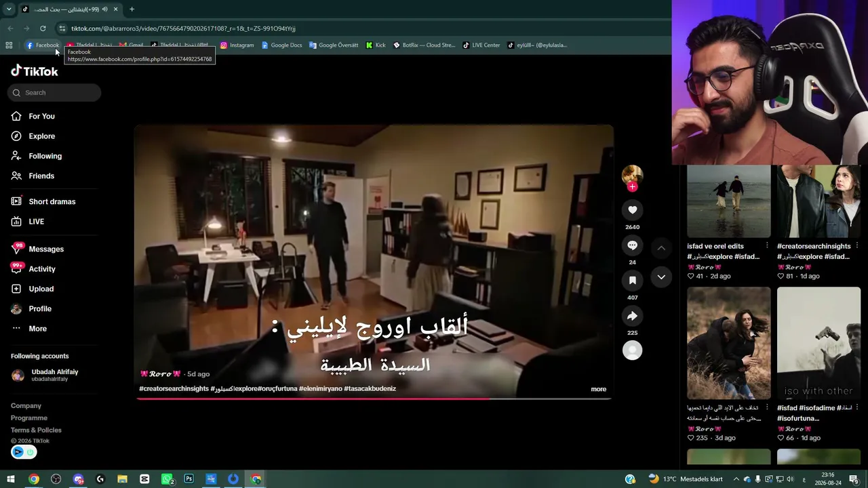
Task: Open a new browser tab
Action: pos(132,9)
